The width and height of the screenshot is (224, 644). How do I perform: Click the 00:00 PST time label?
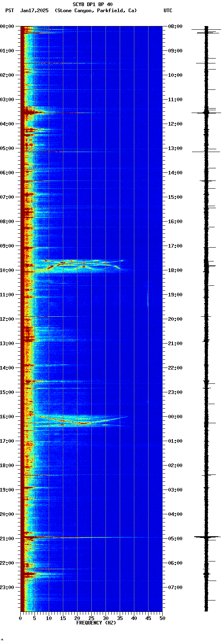(x=6, y=26)
